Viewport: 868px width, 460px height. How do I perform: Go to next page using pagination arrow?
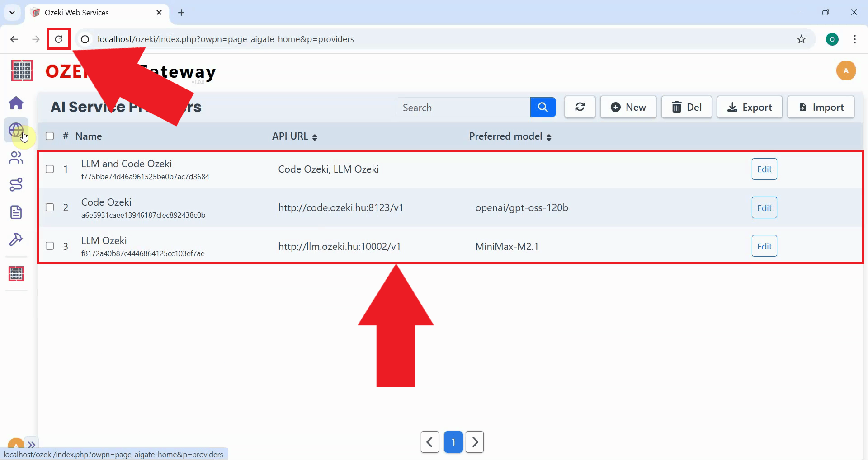pos(475,442)
